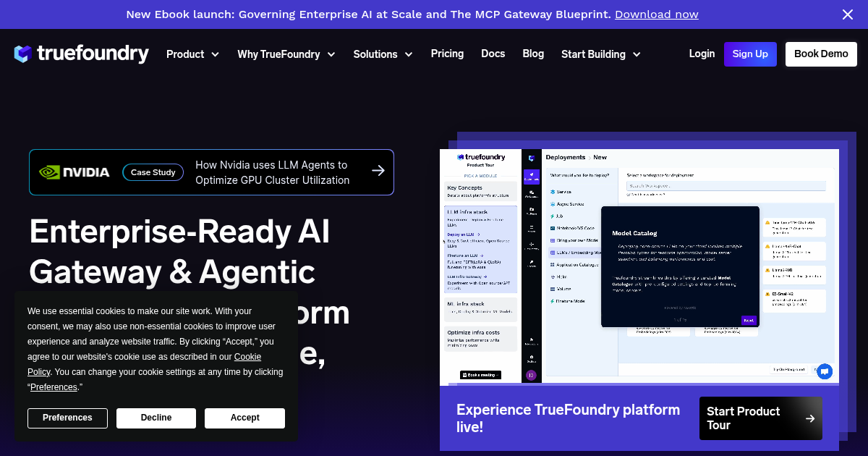Click the Deployments breadcrumb in the preview
Viewport: 868px width, 456px height.
point(566,157)
